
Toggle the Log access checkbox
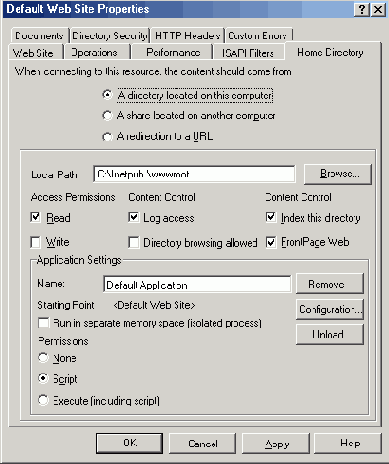(133, 217)
